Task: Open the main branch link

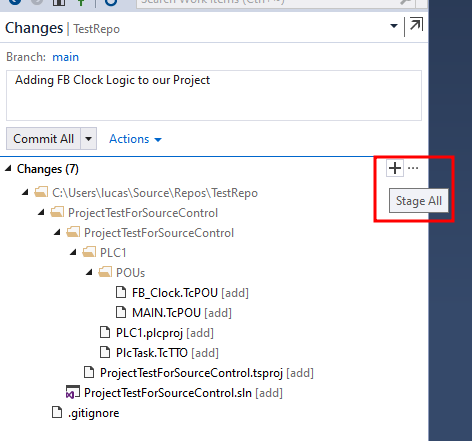Action: coord(65,57)
